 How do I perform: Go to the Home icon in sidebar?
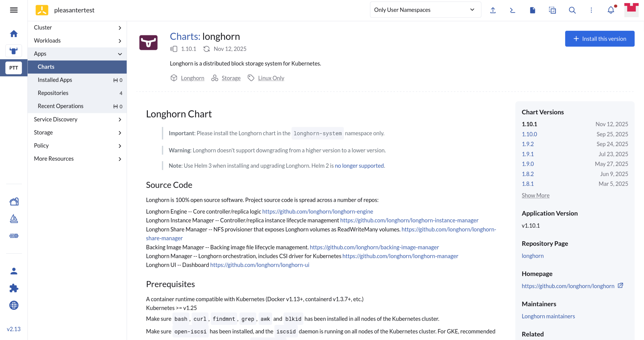pos(14,33)
